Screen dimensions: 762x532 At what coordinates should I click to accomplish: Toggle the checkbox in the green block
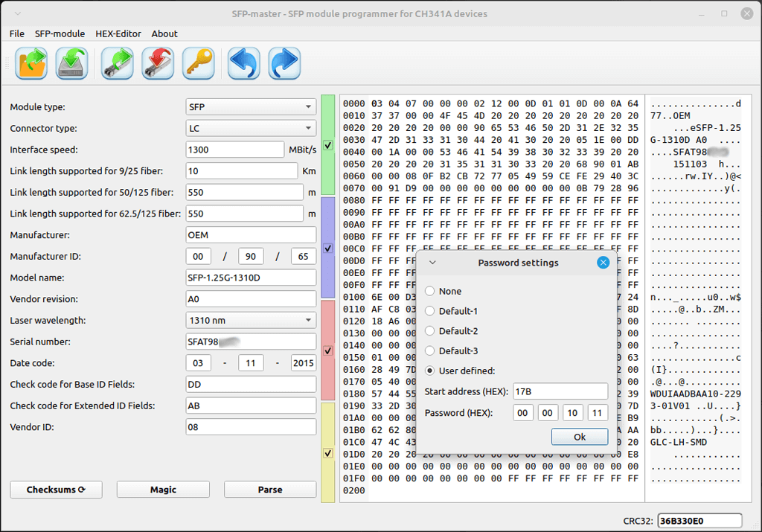328,146
